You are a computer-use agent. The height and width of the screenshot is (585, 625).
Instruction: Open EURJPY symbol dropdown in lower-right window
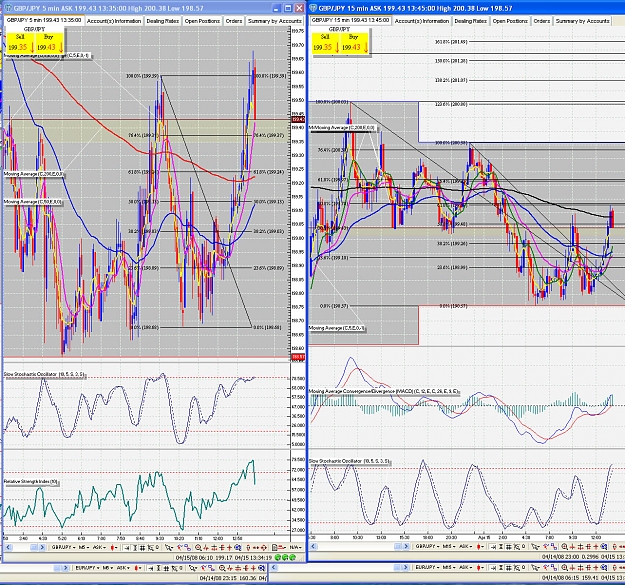click(x=428, y=567)
